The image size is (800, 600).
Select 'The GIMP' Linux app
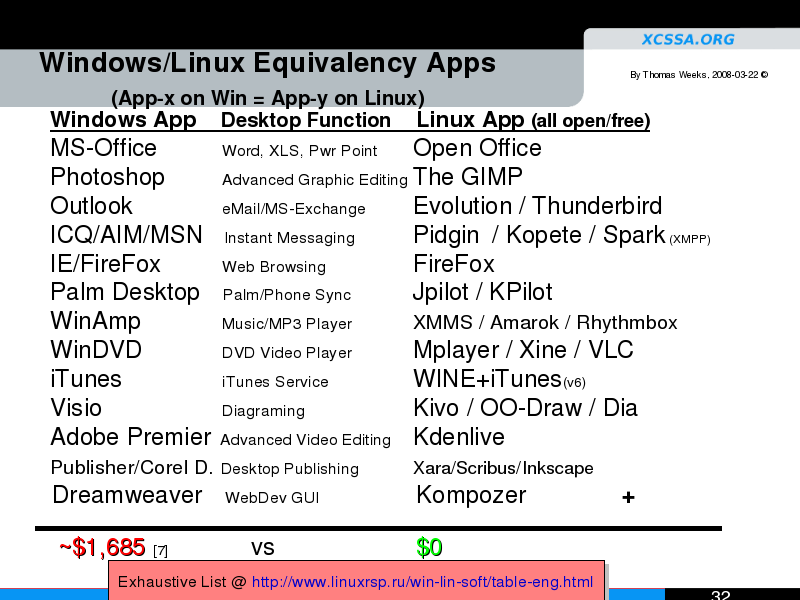point(468,177)
